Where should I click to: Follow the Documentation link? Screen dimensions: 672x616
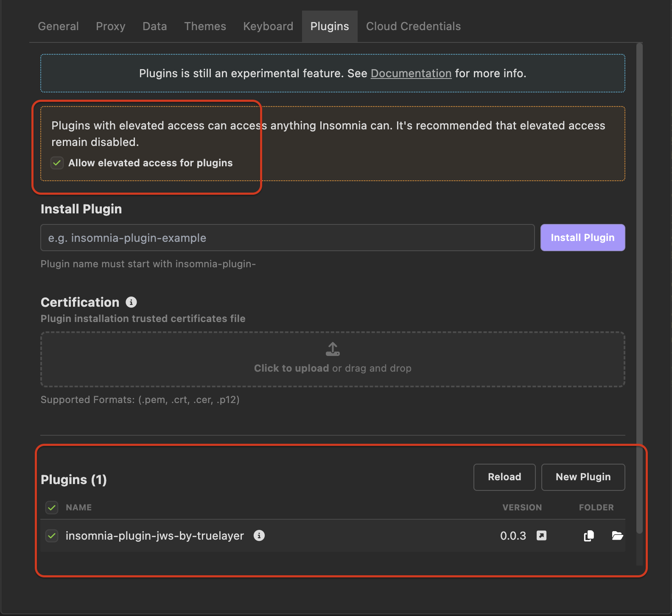[x=411, y=73]
